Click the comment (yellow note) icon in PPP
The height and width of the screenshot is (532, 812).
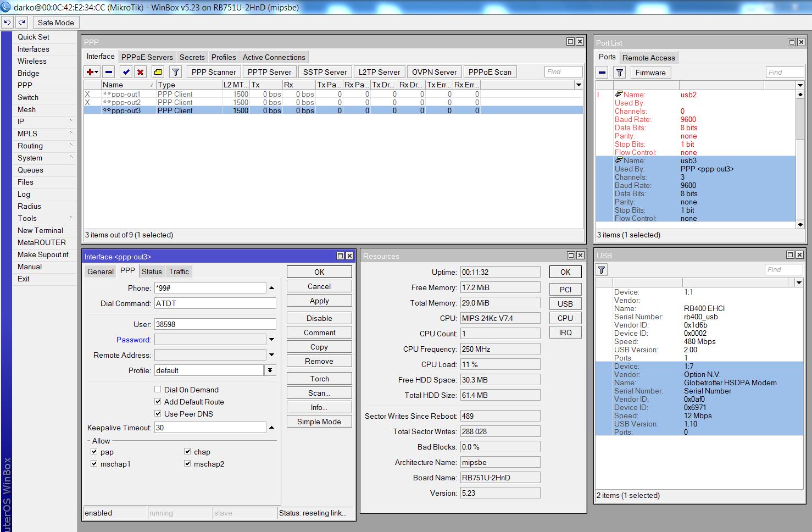(157, 71)
